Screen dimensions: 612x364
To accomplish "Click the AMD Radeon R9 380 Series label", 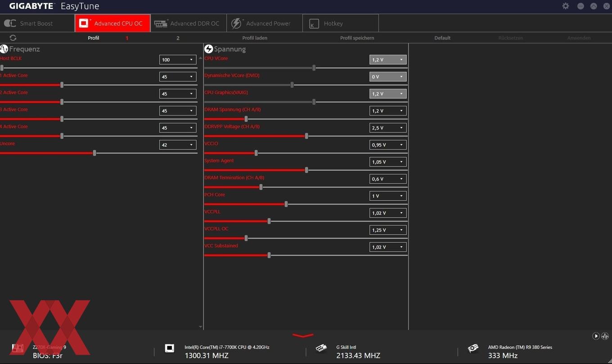I will (x=520, y=347).
